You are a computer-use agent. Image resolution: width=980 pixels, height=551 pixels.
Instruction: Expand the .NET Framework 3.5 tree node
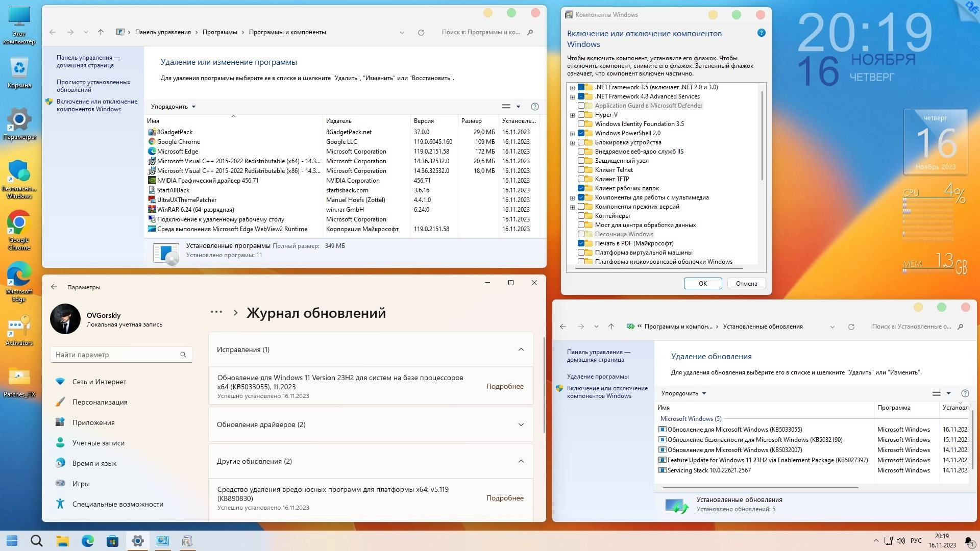(572, 88)
